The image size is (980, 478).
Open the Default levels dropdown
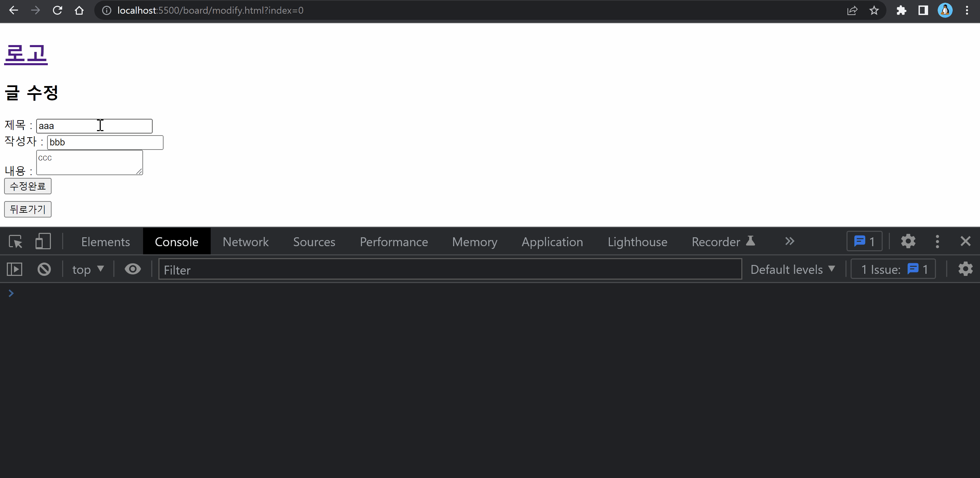click(793, 270)
